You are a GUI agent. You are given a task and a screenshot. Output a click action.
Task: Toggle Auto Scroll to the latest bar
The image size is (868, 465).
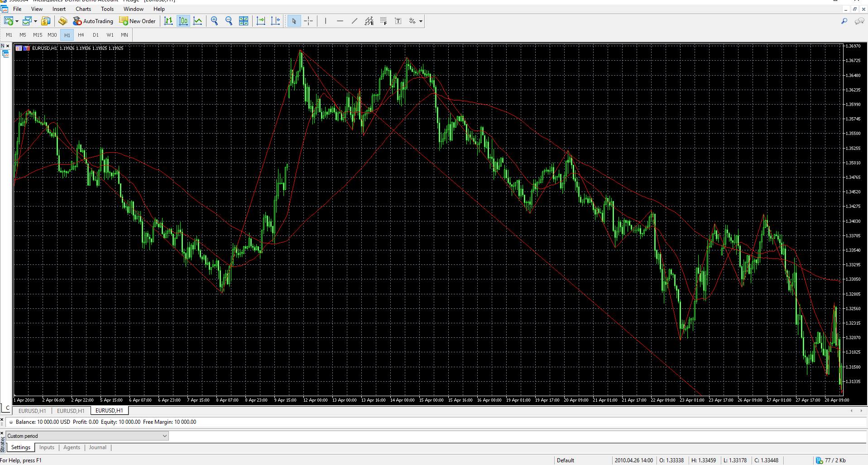click(x=261, y=21)
